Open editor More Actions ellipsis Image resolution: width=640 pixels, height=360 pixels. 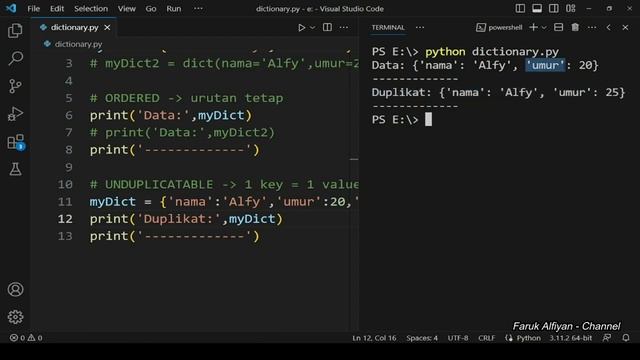[344, 27]
